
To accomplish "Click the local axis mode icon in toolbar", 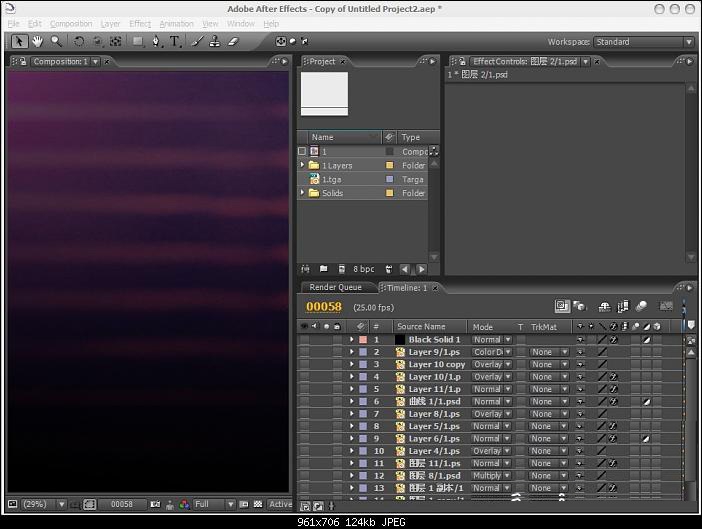I will pos(281,41).
